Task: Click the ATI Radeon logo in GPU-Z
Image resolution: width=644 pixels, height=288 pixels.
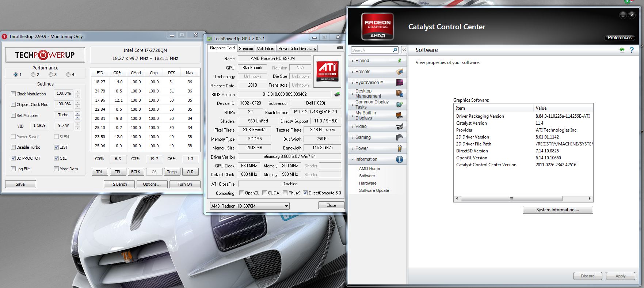Action: point(327,71)
